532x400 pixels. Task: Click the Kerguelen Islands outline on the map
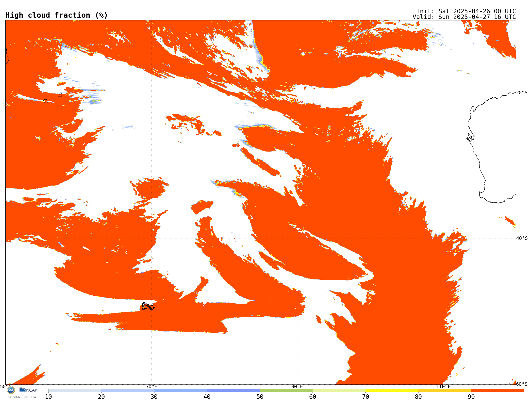click(x=149, y=306)
